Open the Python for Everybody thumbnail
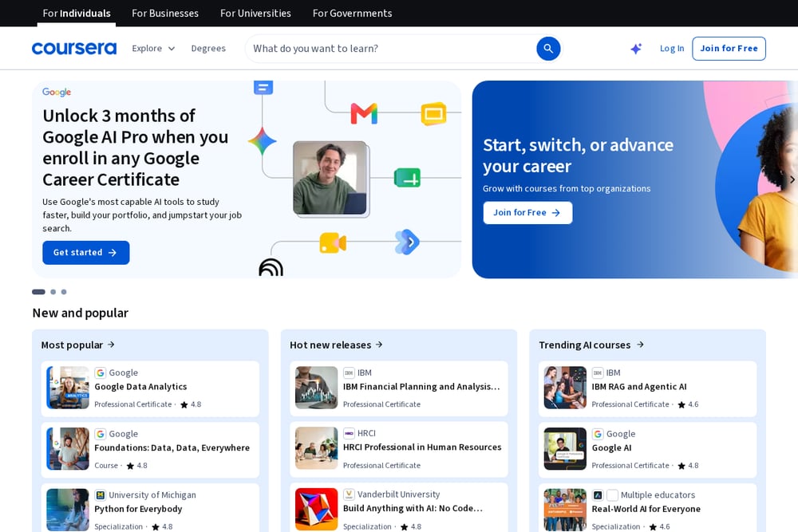Image resolution: width=798 pixels, height=532 pixels. pyautogui.click(x=68, y=510)
